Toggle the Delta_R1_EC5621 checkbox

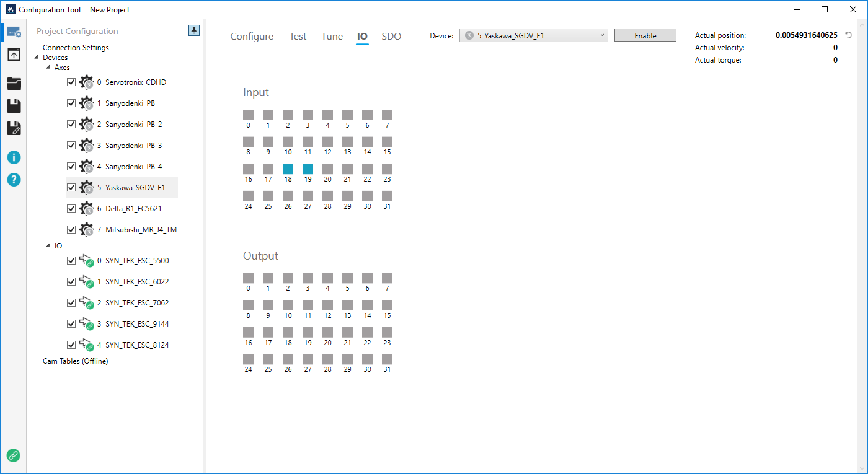[71, 209]
